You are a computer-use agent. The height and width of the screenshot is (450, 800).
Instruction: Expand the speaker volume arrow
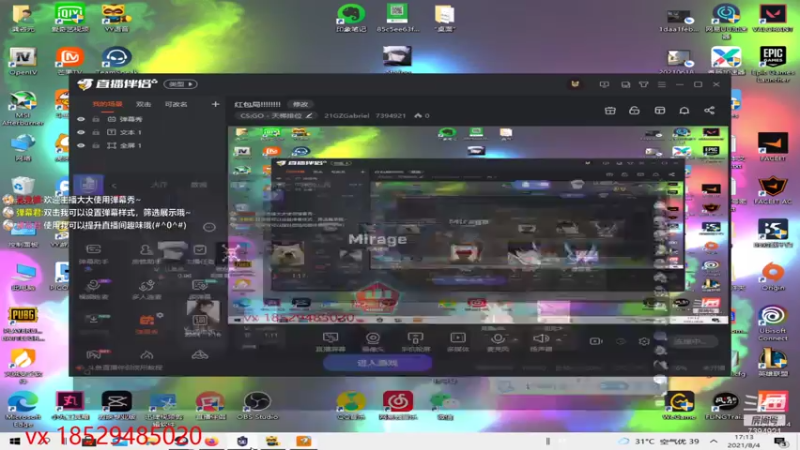[559, 339]
